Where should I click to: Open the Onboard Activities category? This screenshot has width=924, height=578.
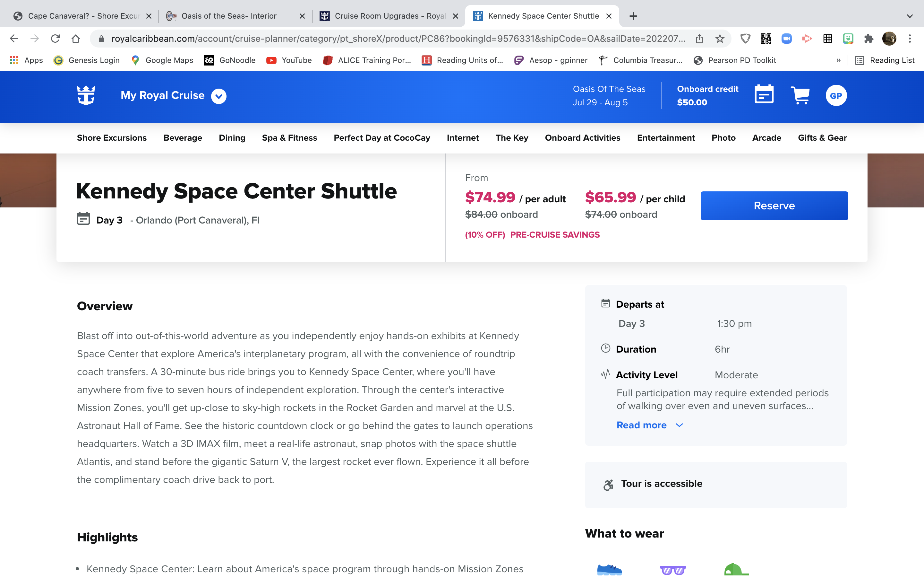click(x=583, y=138)
